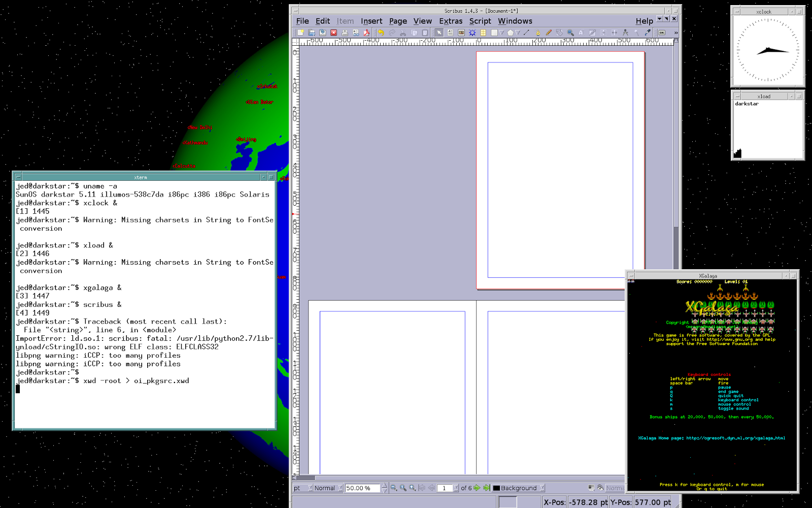Click the zoom out magnifier in bottom bar

coord(394,488)
